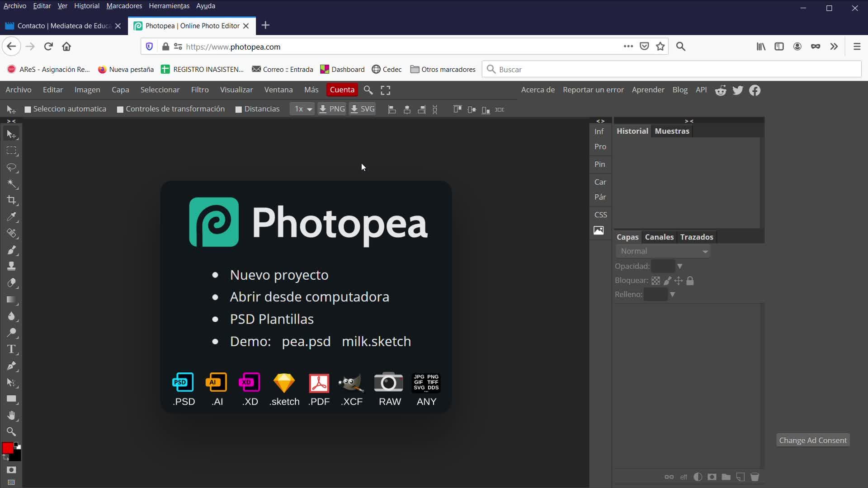Click the delete layer trash icon

click(755, 477)
